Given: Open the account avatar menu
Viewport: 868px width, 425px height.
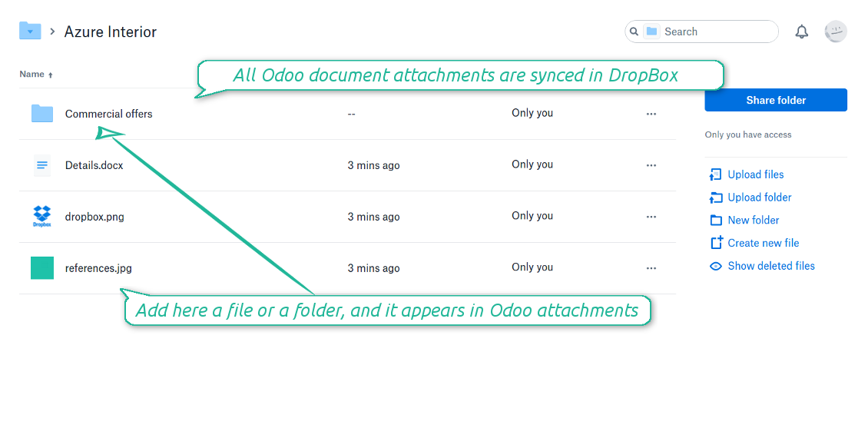Looking at the screenshot, I should coord(835,32).
